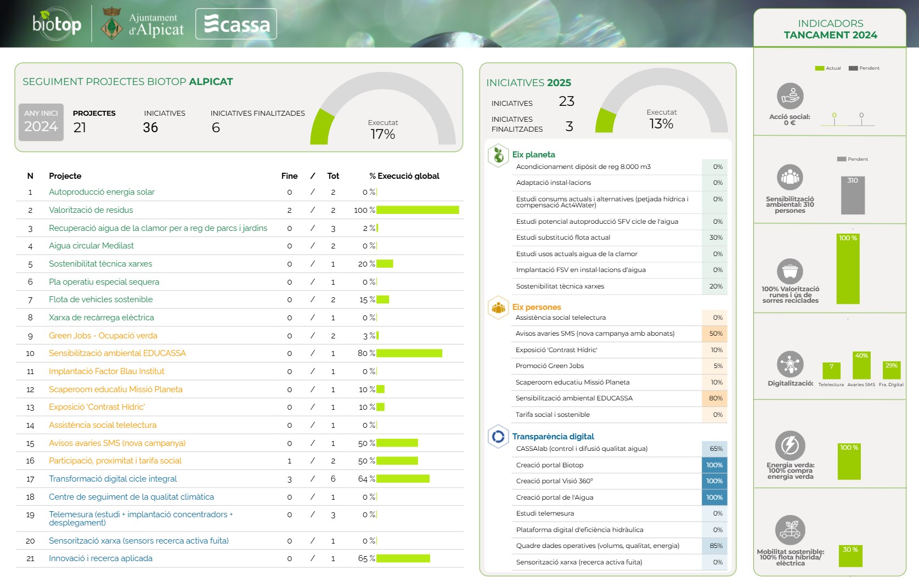Click the Eix planeta hexagon icon
919x588 pixels.
coord(498,155)
